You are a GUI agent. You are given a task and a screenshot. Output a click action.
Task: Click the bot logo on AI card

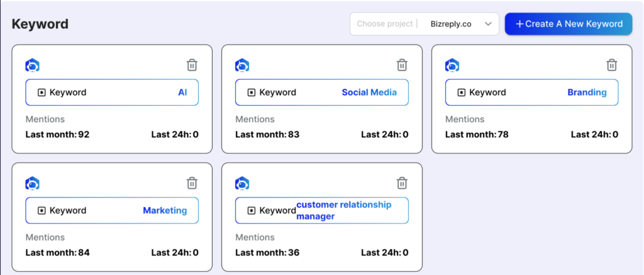(32, 65)
